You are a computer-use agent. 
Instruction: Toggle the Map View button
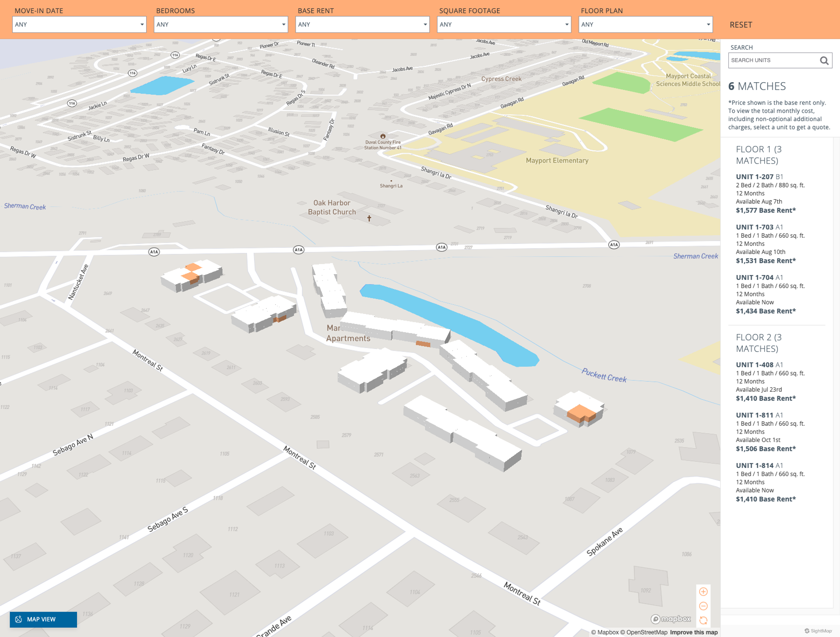43,619
